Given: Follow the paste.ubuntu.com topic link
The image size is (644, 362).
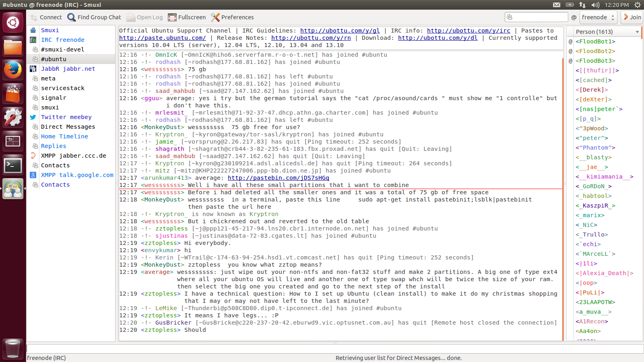Looking at the screenshot, I should pos(162,38).
